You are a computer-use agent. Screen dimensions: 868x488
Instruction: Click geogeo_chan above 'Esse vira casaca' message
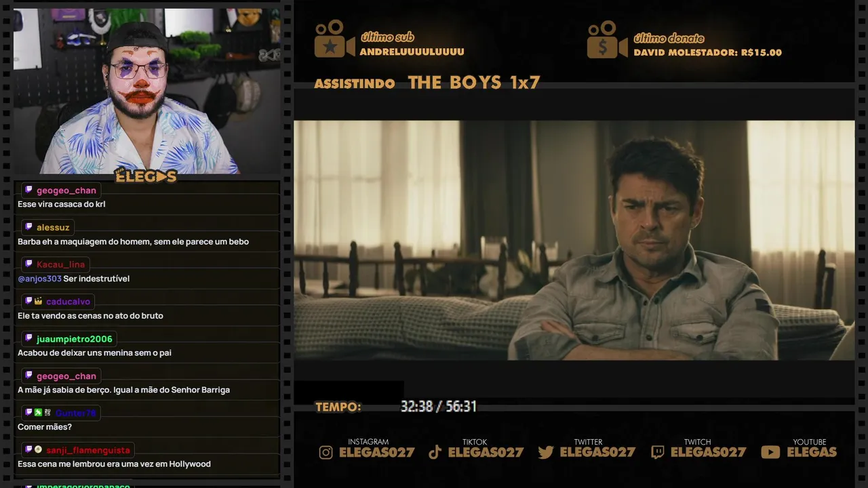click(x=66, y=190)
